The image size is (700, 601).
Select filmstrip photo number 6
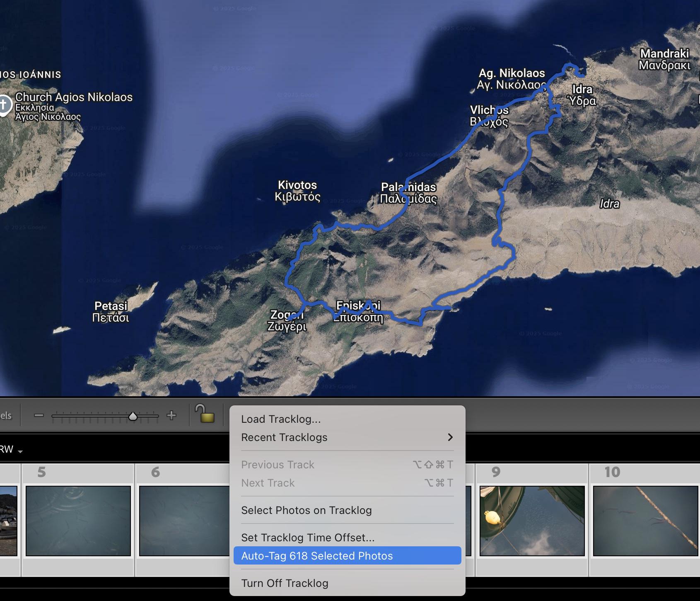[184, 521]
